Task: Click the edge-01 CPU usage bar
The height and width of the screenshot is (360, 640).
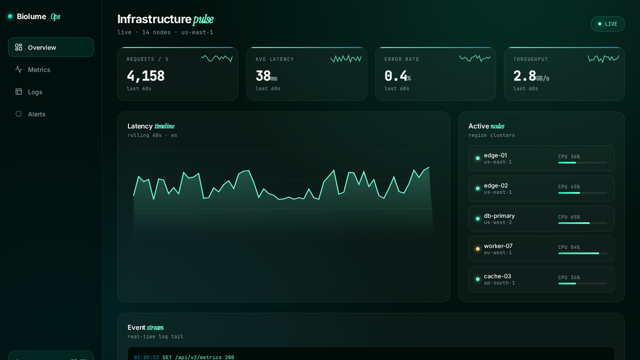Action: point(582,163)
